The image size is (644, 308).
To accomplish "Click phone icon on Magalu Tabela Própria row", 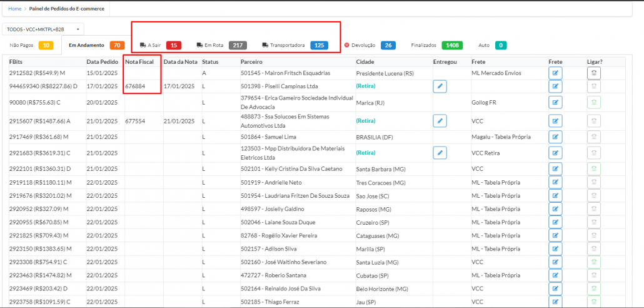I will point(593,137).
